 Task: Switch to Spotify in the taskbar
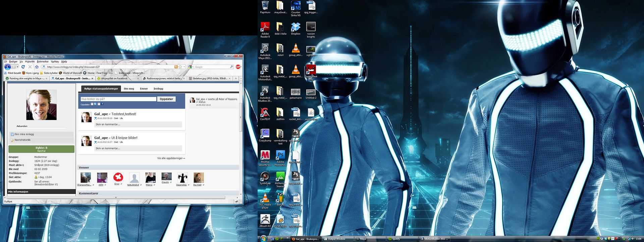pyautogui.click(x=402, y=239)
